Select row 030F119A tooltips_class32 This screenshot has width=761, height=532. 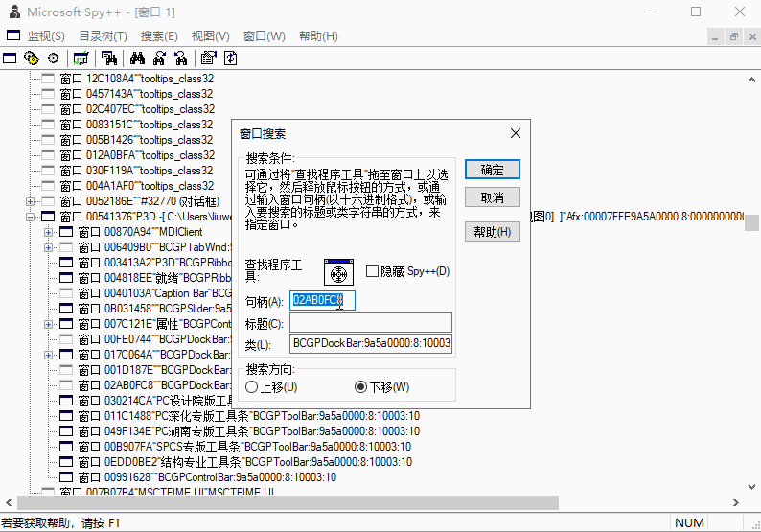click(x=136, y=171)
